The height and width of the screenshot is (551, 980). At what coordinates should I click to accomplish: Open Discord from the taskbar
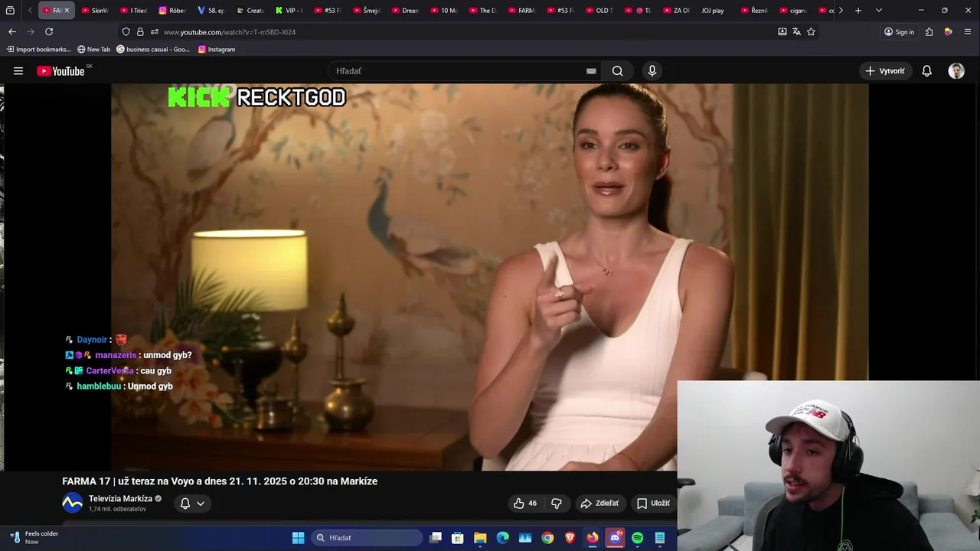tap(615, 538)
